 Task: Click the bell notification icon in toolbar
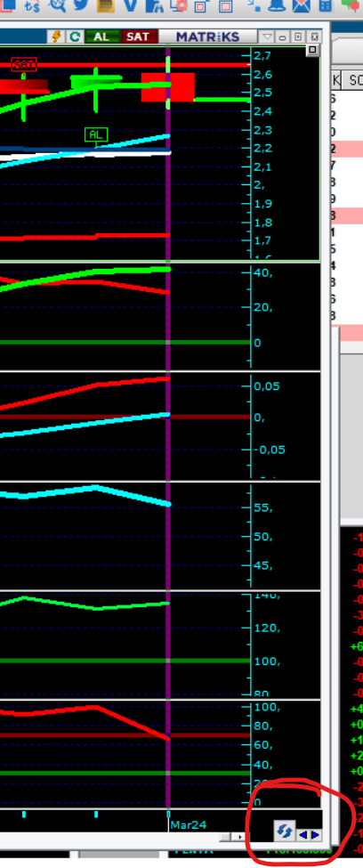[x=278, y=6]
